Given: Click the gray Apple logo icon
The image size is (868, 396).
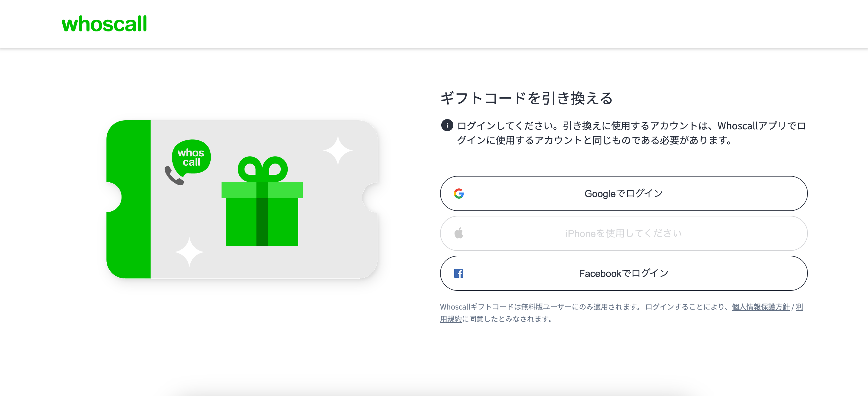Looking at the screenshot, I should pos(458,233).
